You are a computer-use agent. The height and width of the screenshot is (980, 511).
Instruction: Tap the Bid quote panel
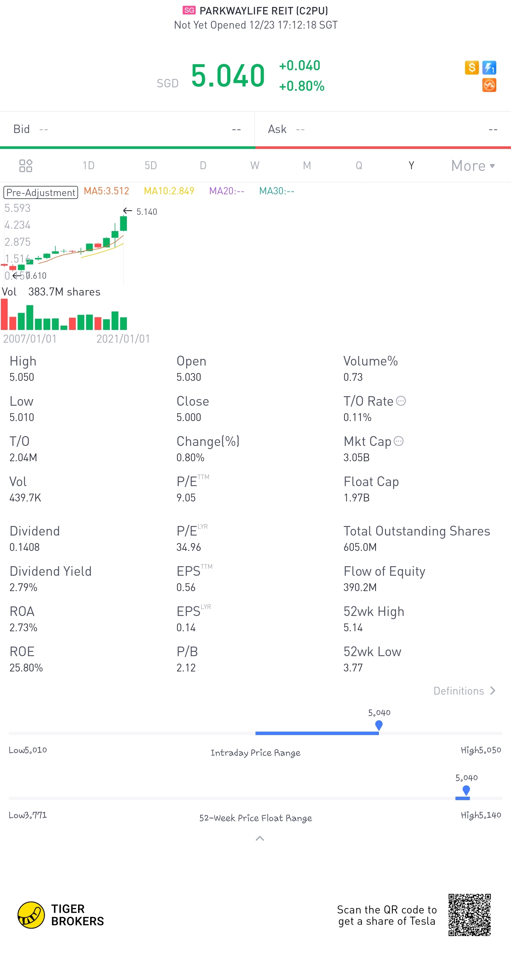point(127,129)
